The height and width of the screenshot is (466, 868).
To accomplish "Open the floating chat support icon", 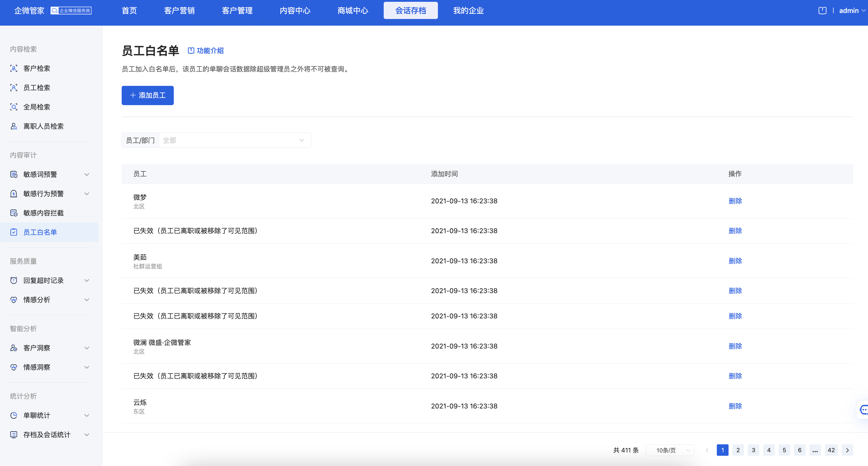I will point(863,409).
